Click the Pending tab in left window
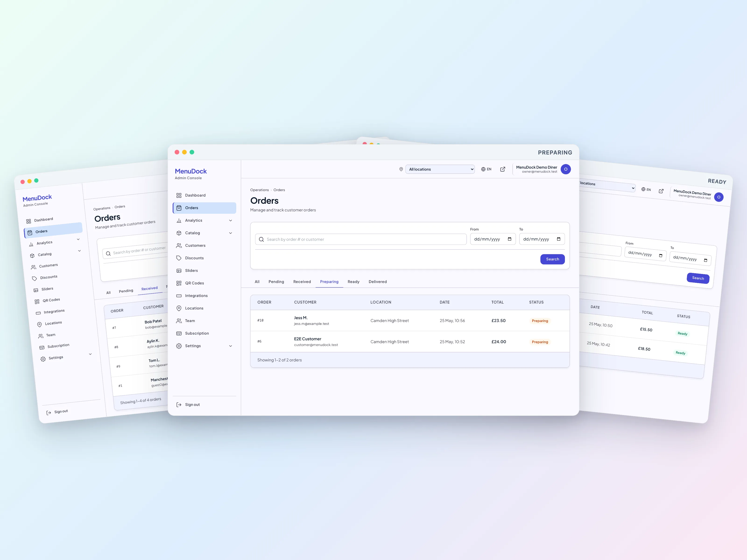The width and height of the screenshot is (747, 560). tap(126, 291)
